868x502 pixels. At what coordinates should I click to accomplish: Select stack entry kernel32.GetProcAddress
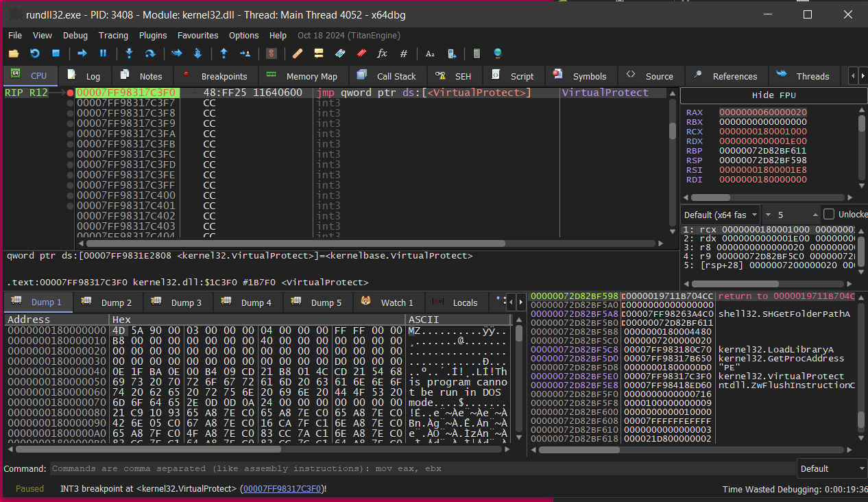point(781,359)
